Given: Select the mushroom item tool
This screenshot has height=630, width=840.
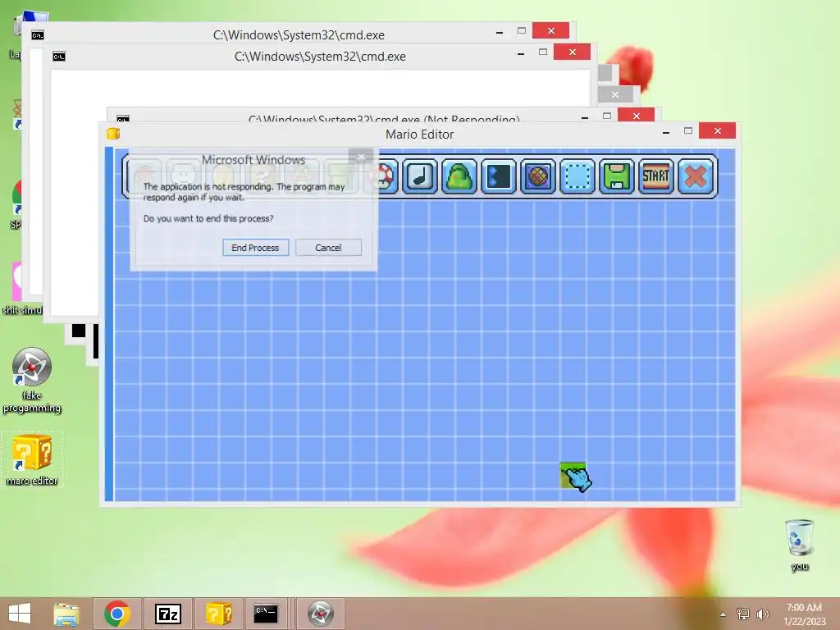Looking at the screenshot, I should click(x=387, y=176).
